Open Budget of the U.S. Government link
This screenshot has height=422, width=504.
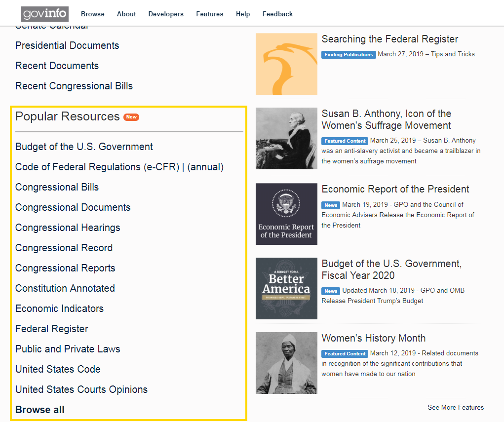(x=84, y=147)
